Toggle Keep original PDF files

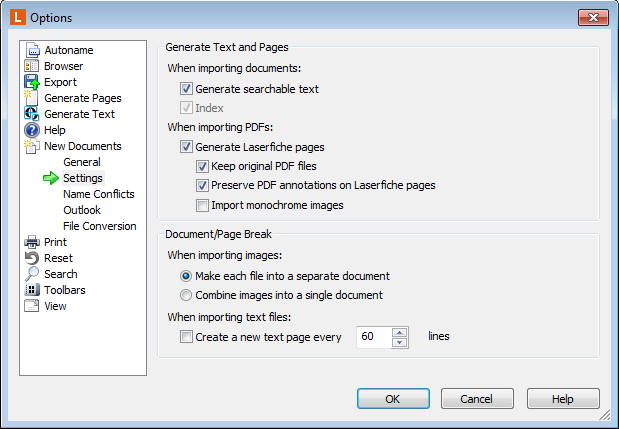pyautogui.click(x=202, y=166)
